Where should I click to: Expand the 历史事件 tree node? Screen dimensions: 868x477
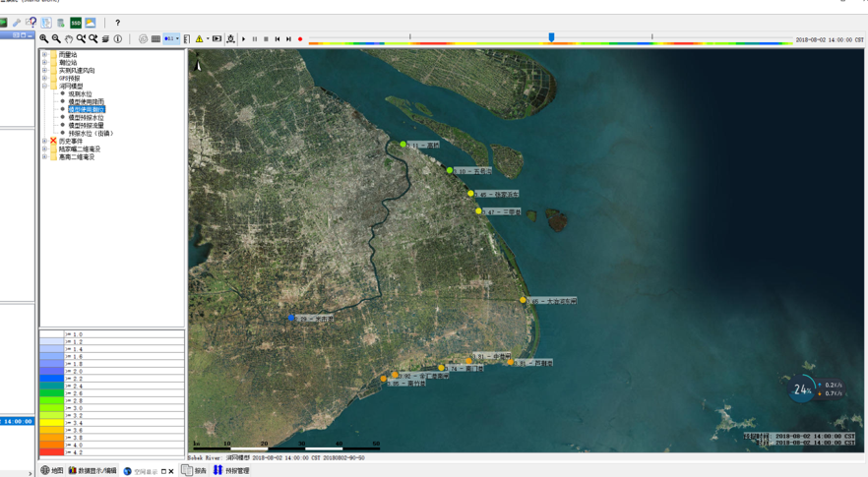click(44, 142)
